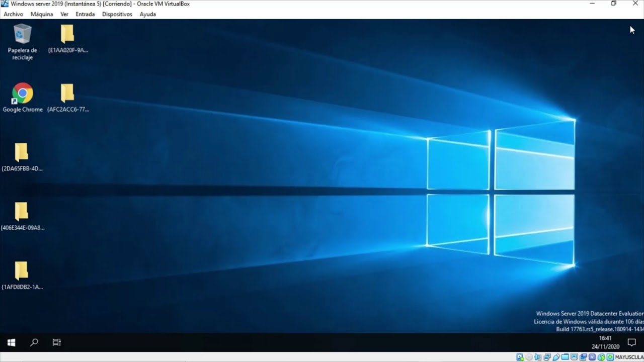Select the Google Chrome desktop shortcut
Screen dimensions: 644x362
pos(23,98)
